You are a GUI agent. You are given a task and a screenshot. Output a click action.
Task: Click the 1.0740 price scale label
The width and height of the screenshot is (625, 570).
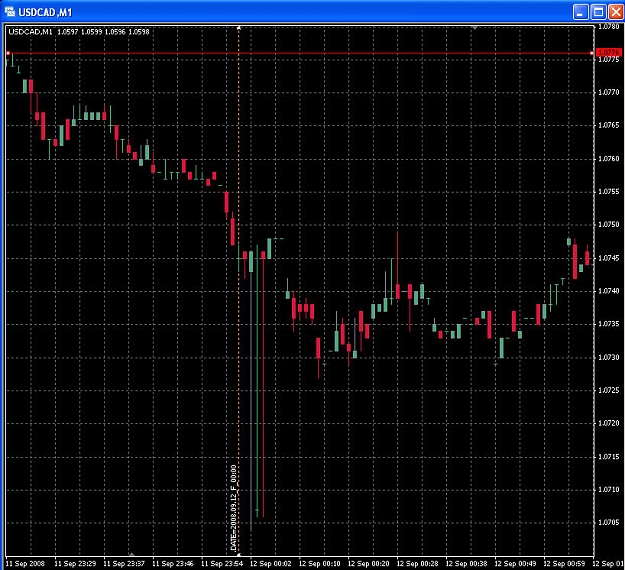609,291
